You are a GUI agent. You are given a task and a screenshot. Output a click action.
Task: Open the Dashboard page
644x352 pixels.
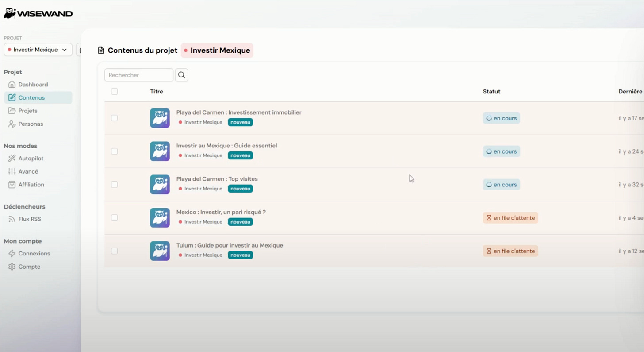[33, 85]
